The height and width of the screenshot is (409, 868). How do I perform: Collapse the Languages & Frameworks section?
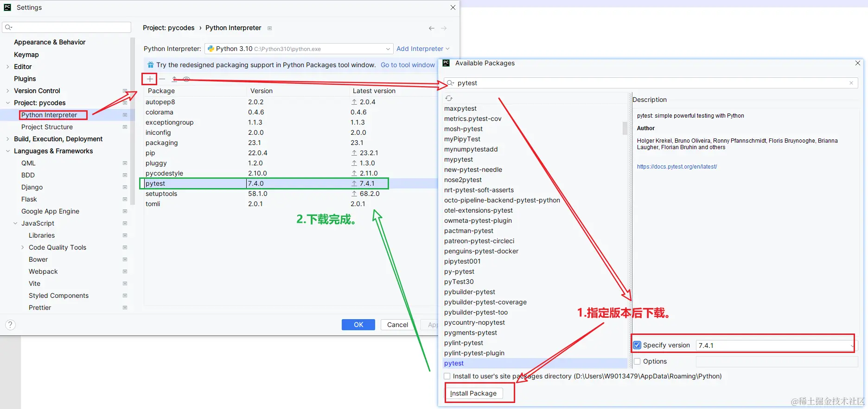tap(8, 151)
